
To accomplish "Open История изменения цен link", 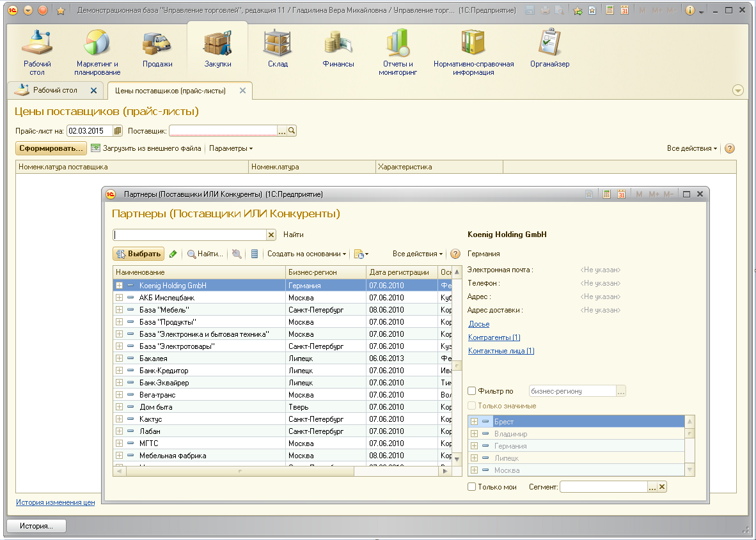I will point(56,502).
